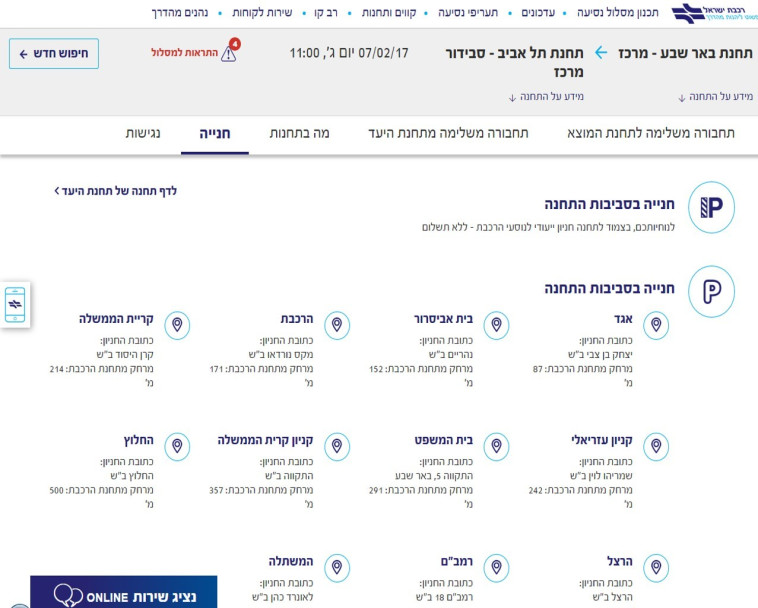This screenshot has width=758, height=608.
Task: Click the travel date 07/02/17 11:00
Action: [349, 53]
